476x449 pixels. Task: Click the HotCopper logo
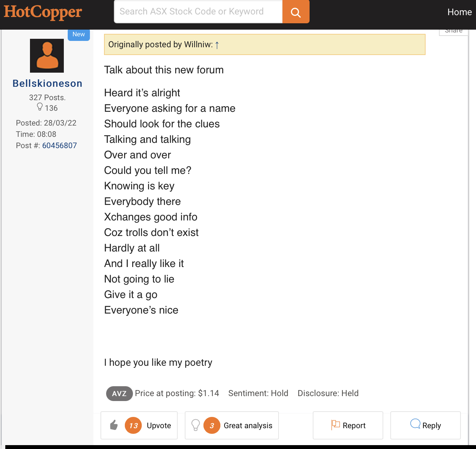pyautogui.click(x=43, y=12)
